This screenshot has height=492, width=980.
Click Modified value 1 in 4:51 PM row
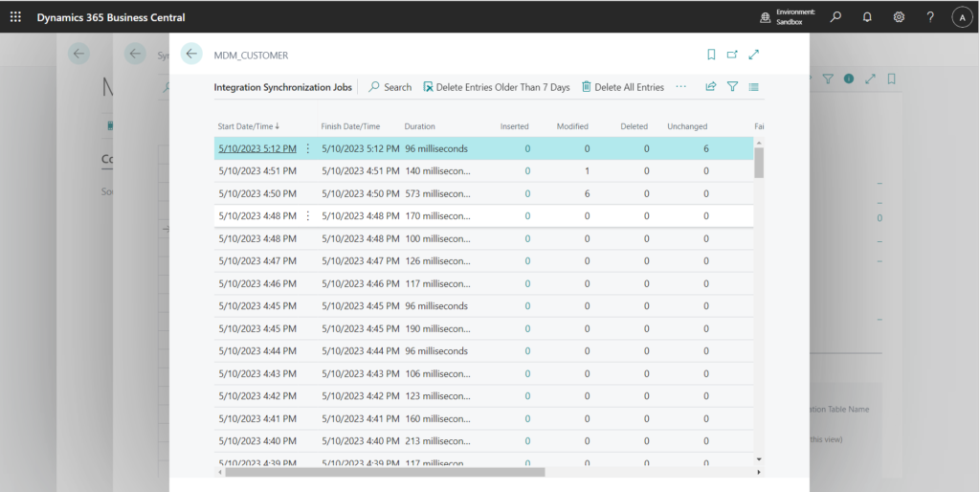click(x=587, y=171)
